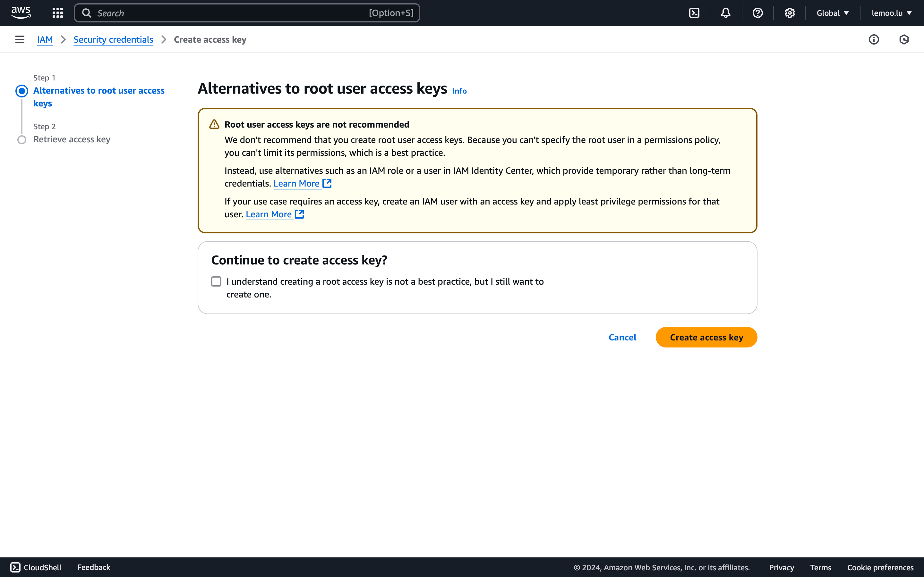924x577 pixels.
Task: Launch CloudShell from top bar icon
Action: (x=694, y=13)
